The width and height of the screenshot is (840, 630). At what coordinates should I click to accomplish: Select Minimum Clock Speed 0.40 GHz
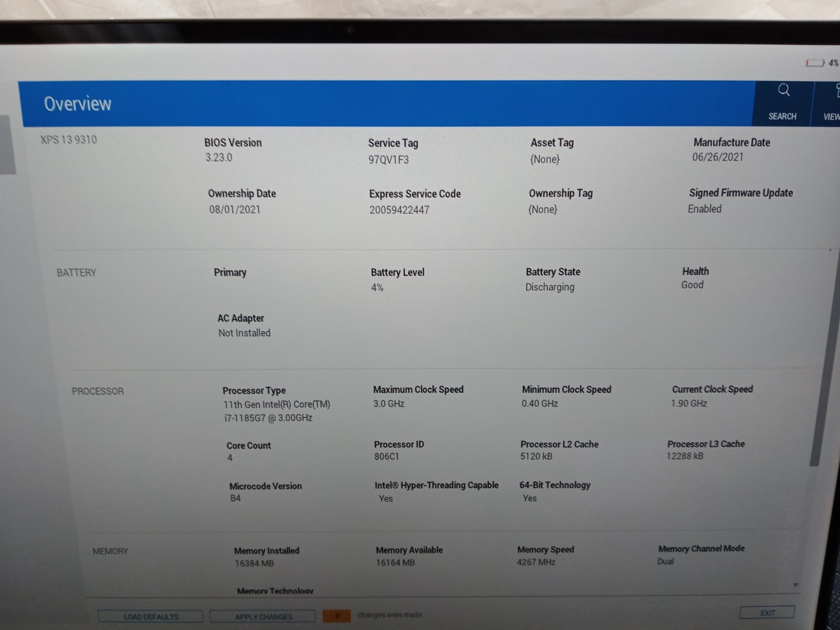[540, 404]
